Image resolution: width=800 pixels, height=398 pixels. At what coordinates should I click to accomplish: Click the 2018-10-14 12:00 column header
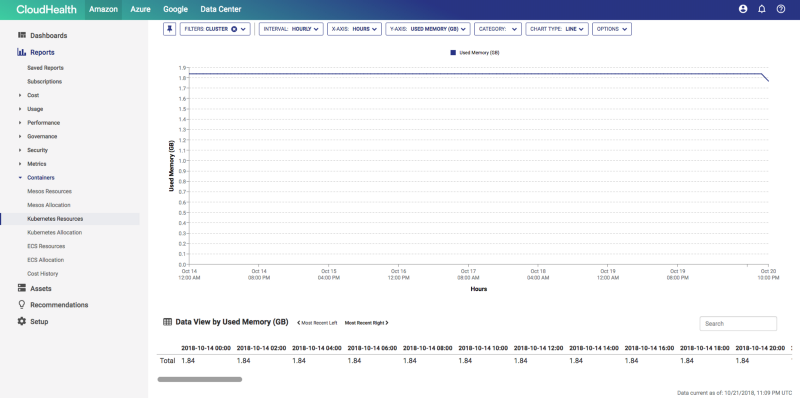point(538,348)
